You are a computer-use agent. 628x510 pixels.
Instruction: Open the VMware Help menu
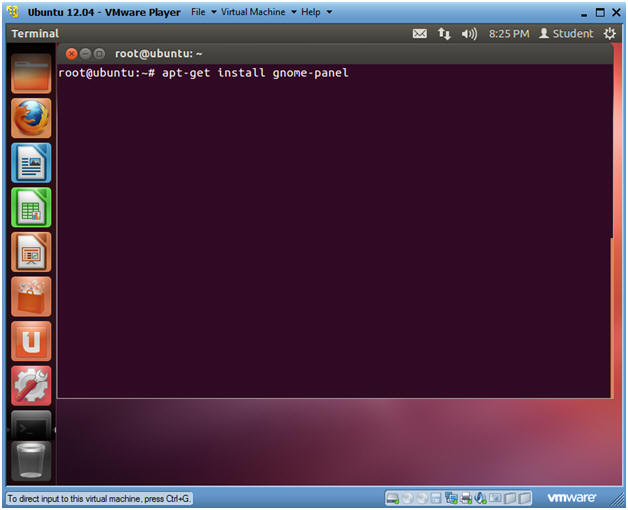tap(311, 12)
